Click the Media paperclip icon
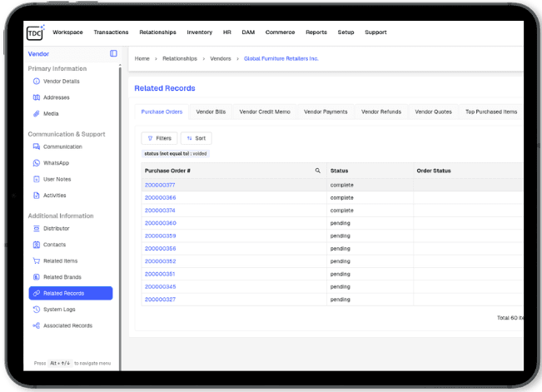The width and height of the screenshot is (542, 392). tap(37, 114)
